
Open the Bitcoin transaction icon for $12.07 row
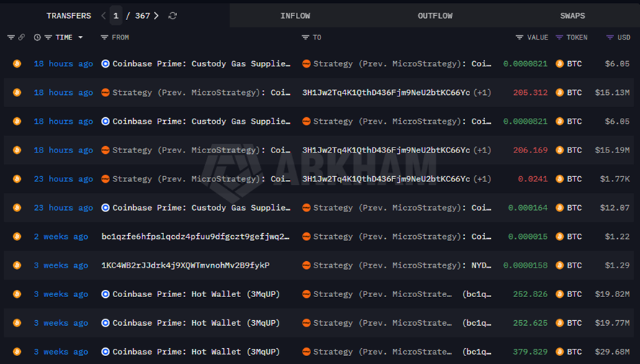click(17, 208)
